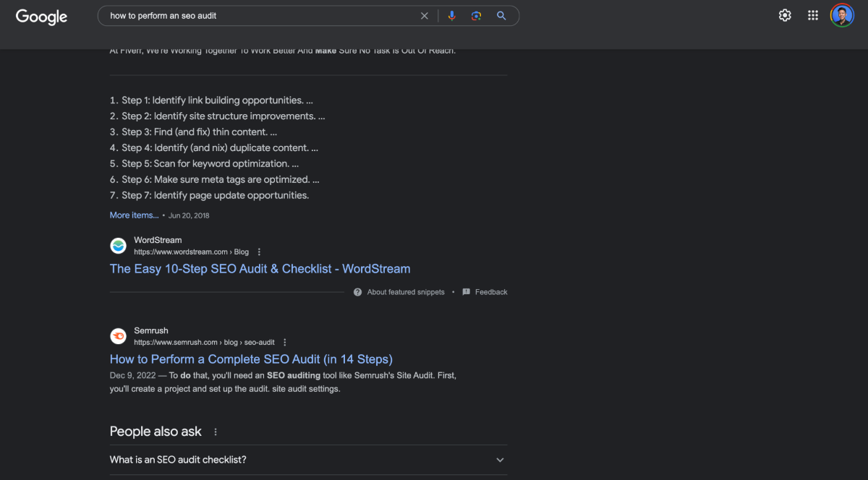Click the wordstream.com › Blog URL
868x480 pixels.
tap(191, 252)
